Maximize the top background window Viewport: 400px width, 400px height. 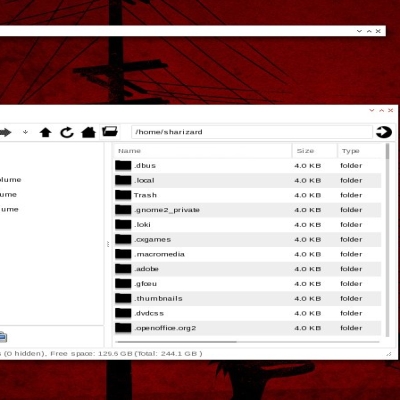tap(369, 31)
